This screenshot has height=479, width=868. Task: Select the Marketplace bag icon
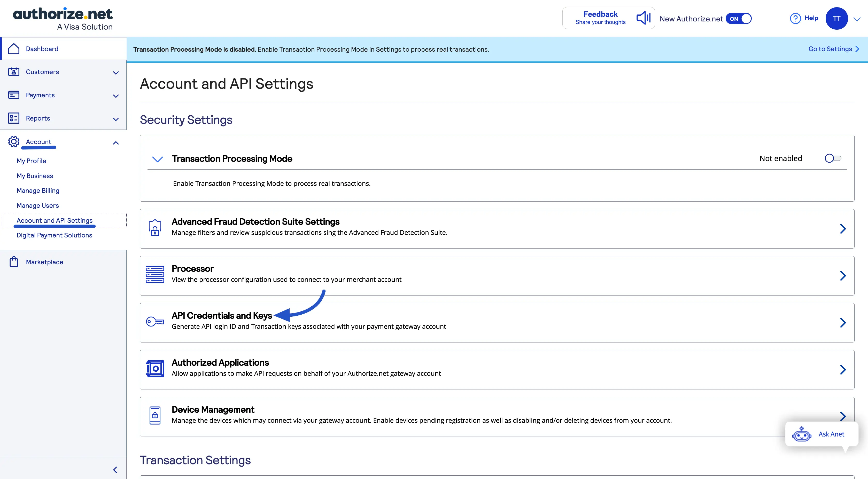(13, 261)
